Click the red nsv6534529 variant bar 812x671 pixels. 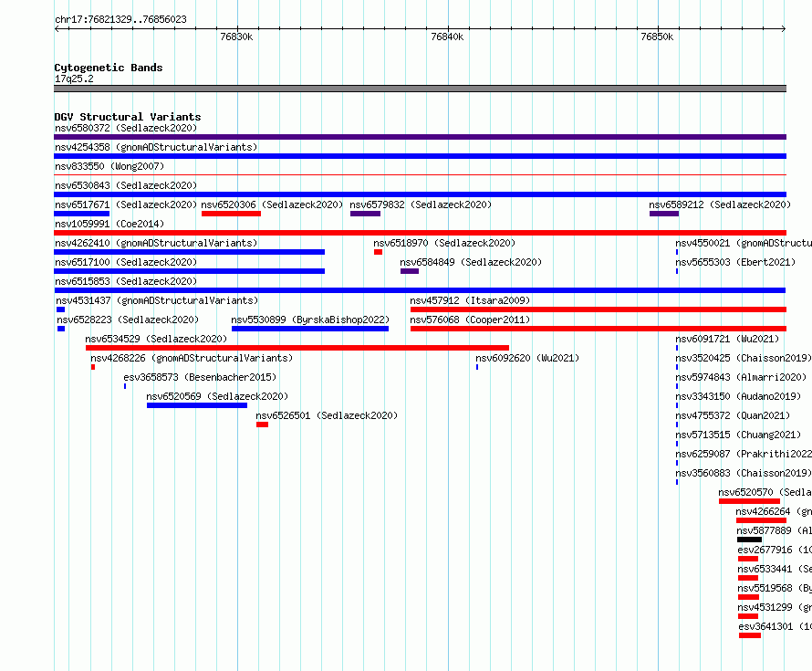[297, 348]
